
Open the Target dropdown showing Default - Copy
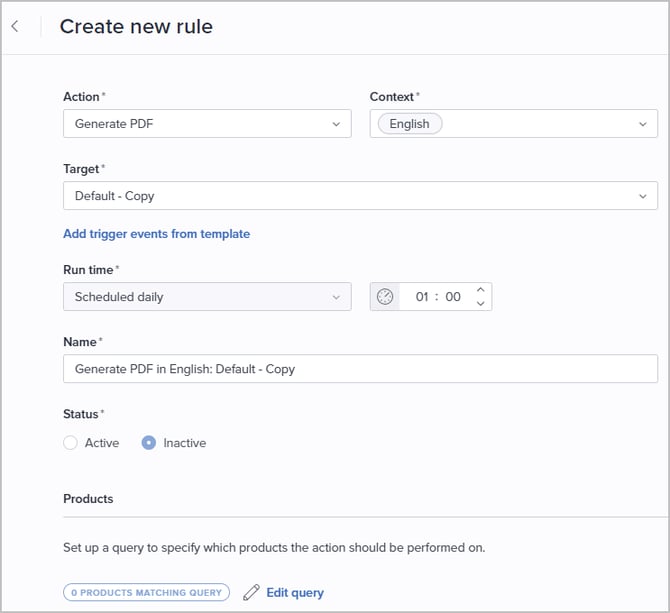click(360, 196)
